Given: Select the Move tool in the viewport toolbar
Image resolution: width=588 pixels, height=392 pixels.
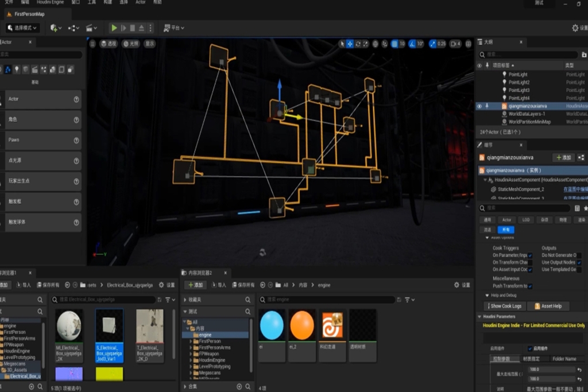Looking at the screenshot, I should pos(350,44).
